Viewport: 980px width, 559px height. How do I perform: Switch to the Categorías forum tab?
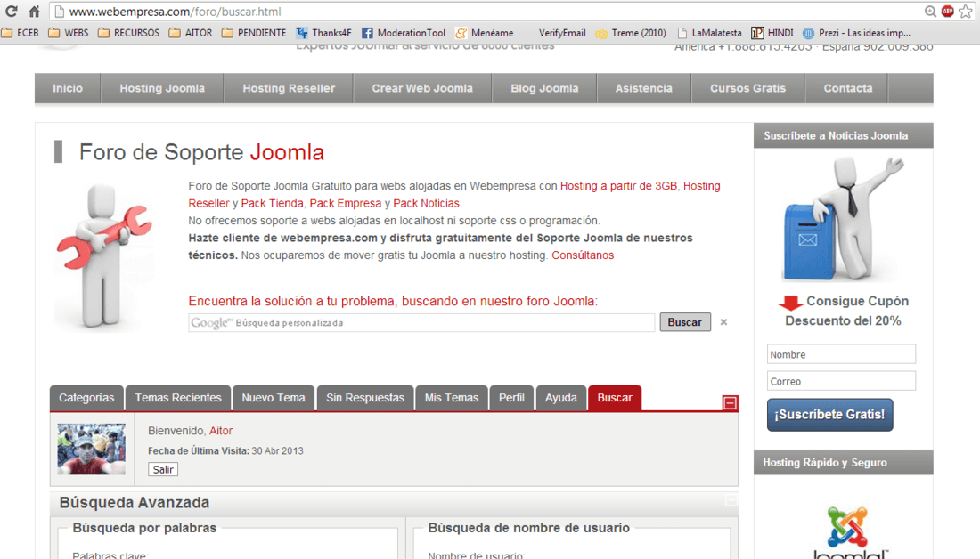(87, 398)
